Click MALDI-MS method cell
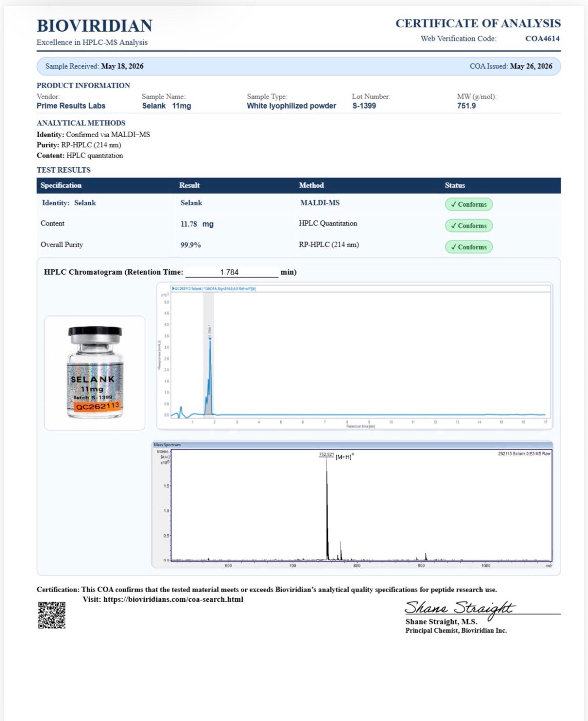Screen dimensions: 588x721 320,203
